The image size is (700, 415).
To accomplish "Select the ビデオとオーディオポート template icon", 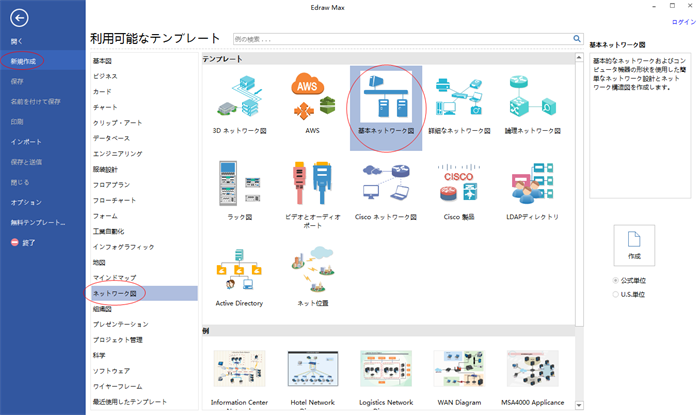I will [312, 183].
